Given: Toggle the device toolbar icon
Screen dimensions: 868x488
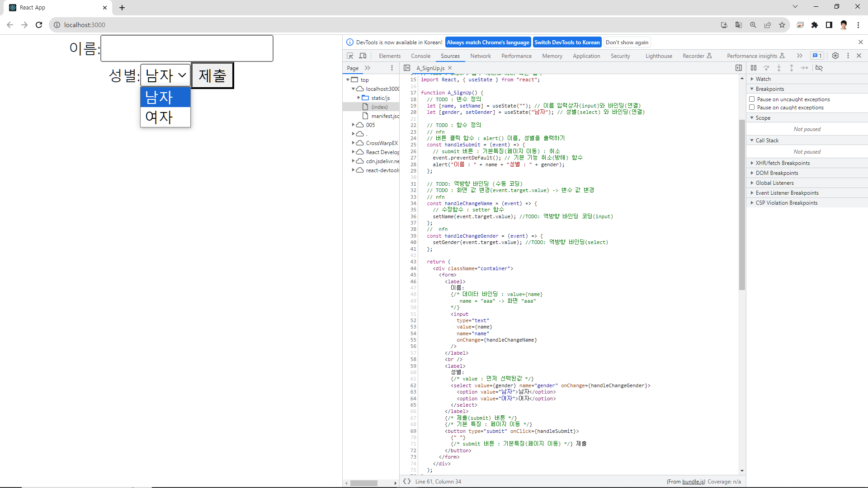Looking at the screenshot, I should [363, 56].
